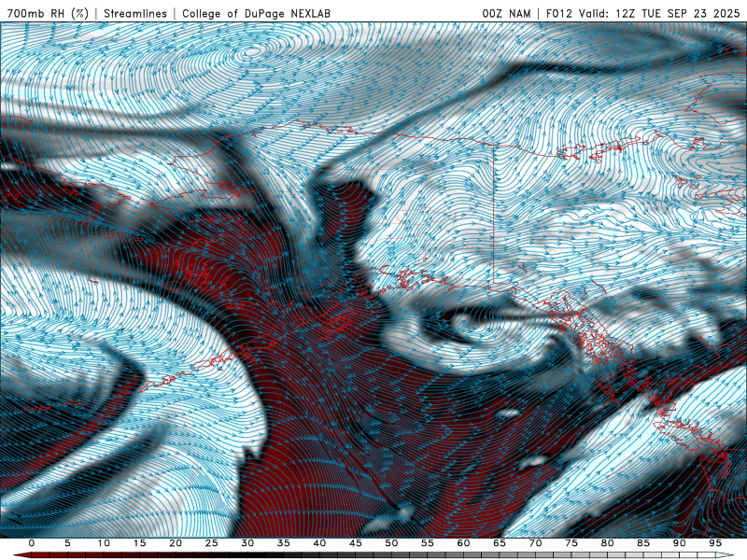747x560 pixels.
Task: Select the "15" color scale label
Action: 139,543
